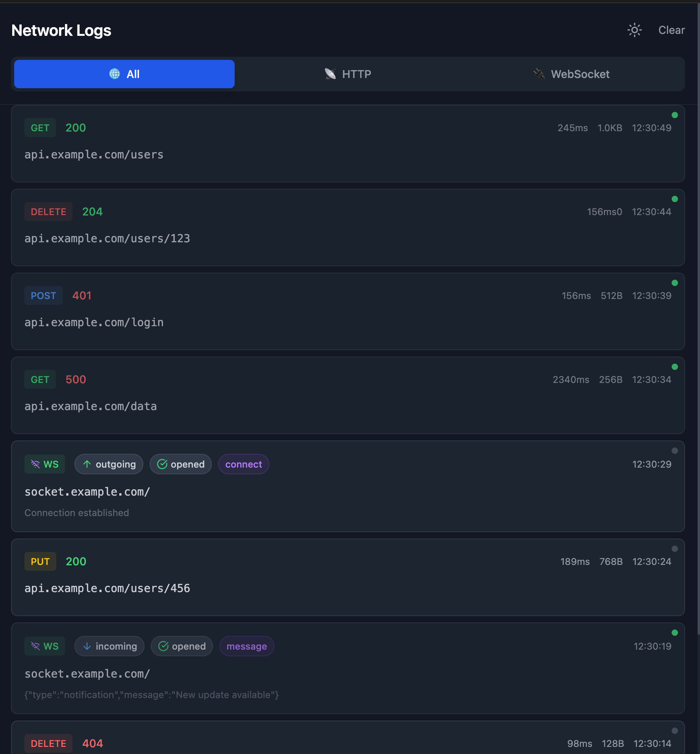Click the globe icon in All tab
Image resolution: width=700 pixels, height=754 pixels.
pyautogui.click(x=115, y=74)
